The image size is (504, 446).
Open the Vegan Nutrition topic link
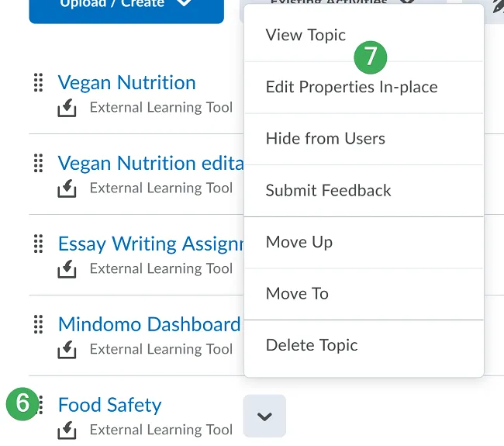click(126, 82)
